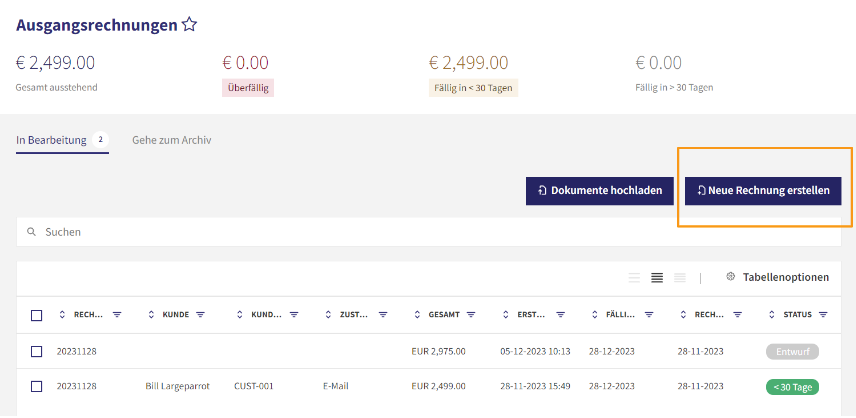This screenshot has height=418, width=856.
Task: Click the 28-11-2023 15:49 created cell
Action: (x=535, y=386)
